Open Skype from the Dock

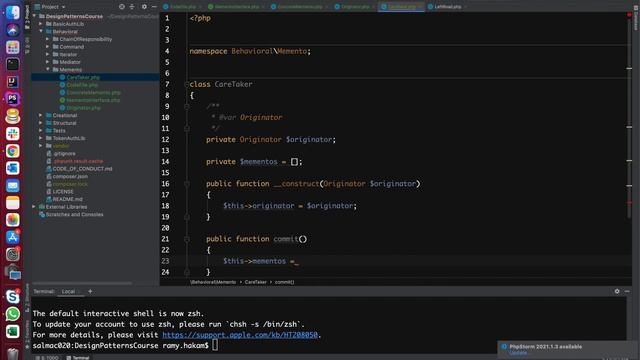point(13,297)
